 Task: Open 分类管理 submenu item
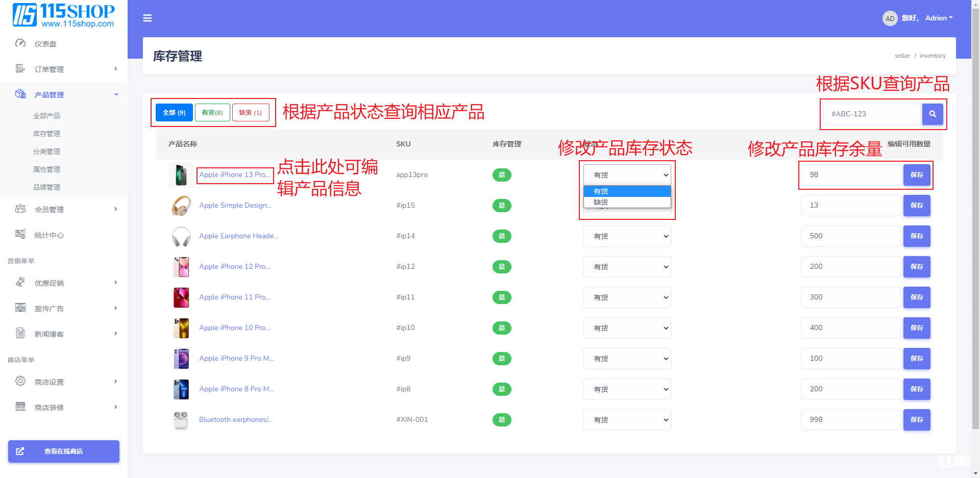click(x=46, y=152)
